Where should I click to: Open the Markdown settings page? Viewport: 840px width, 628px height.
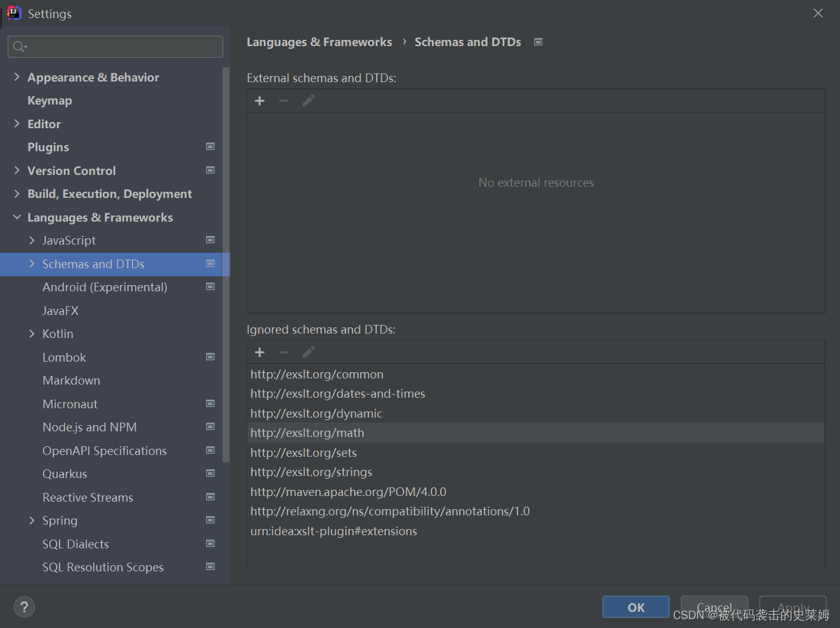(71, 381)
